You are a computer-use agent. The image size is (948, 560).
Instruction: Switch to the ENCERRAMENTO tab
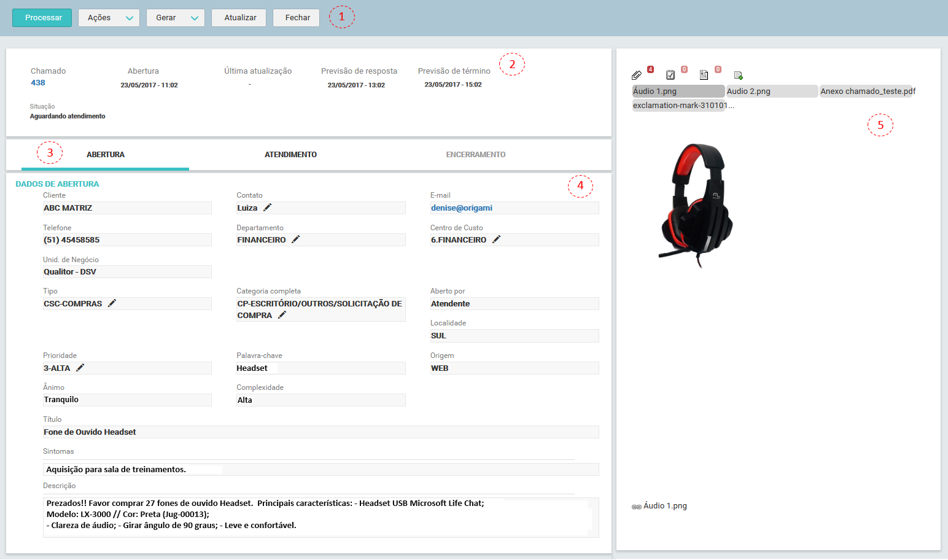click(476, 155)
